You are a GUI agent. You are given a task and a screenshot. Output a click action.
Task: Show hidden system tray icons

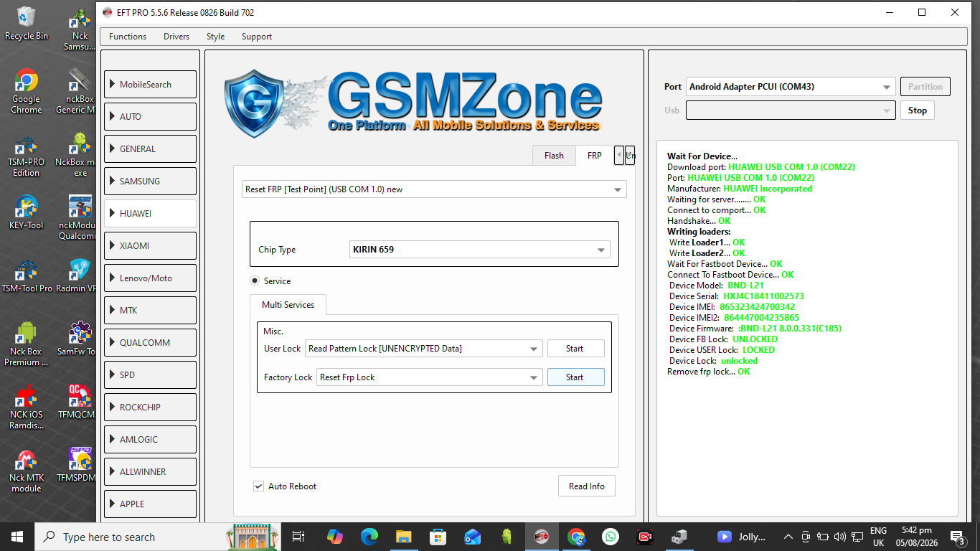pos(788,537)
